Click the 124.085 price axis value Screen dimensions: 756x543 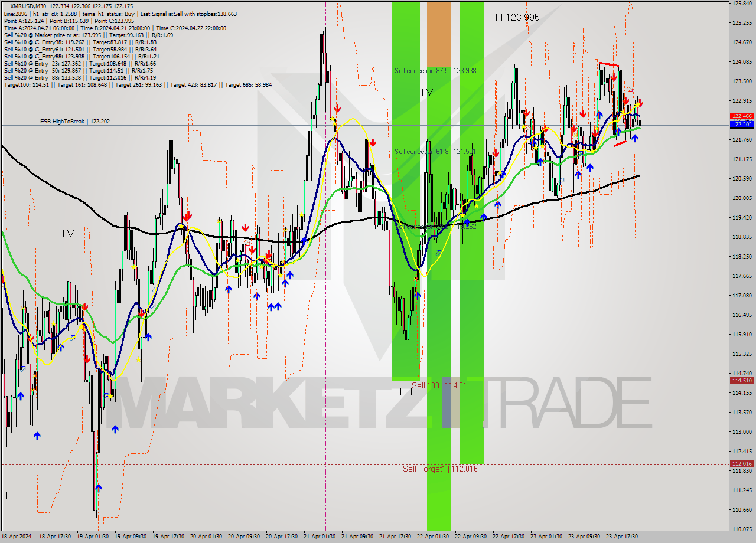pos(742,62)
